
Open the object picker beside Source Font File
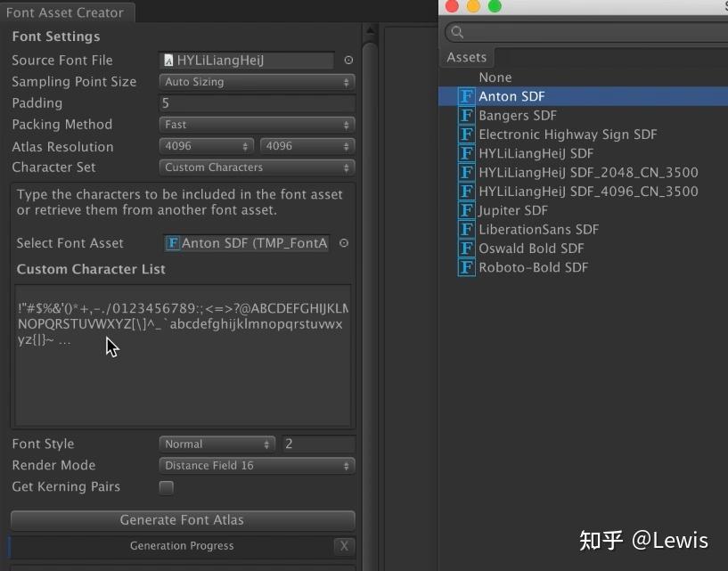coord(348,60)
